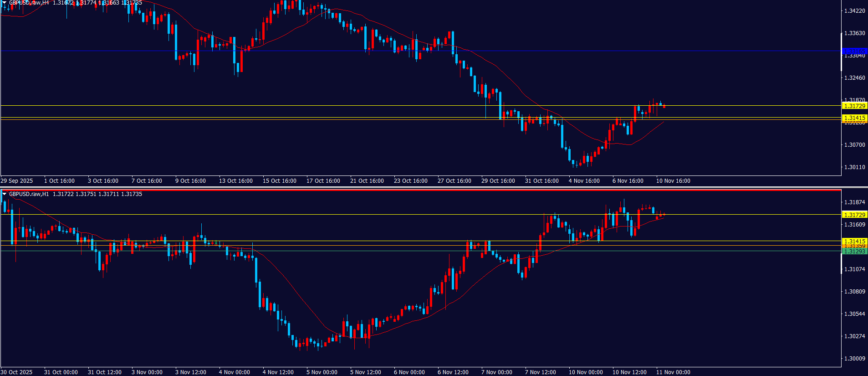Screen dimensions: 868x376
Task: Select the orange 1.31359 level label
Action: pyautogui.click(x=854, y=246)
